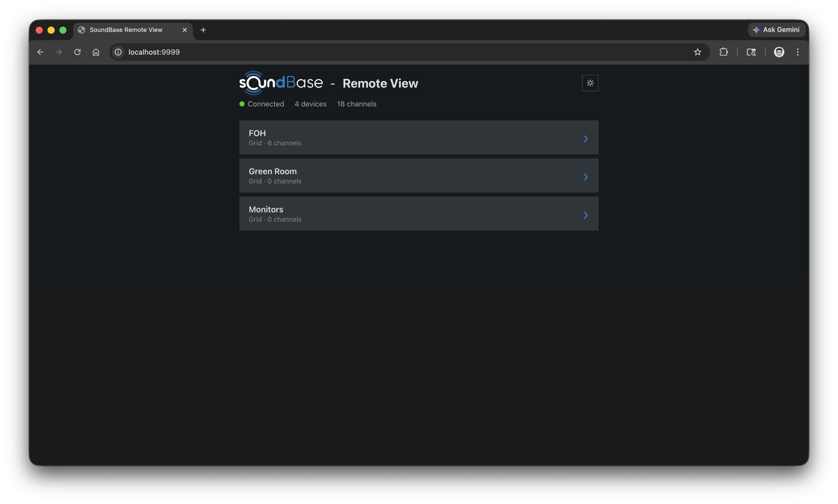Open the browser home page

[x=96, y=52]
